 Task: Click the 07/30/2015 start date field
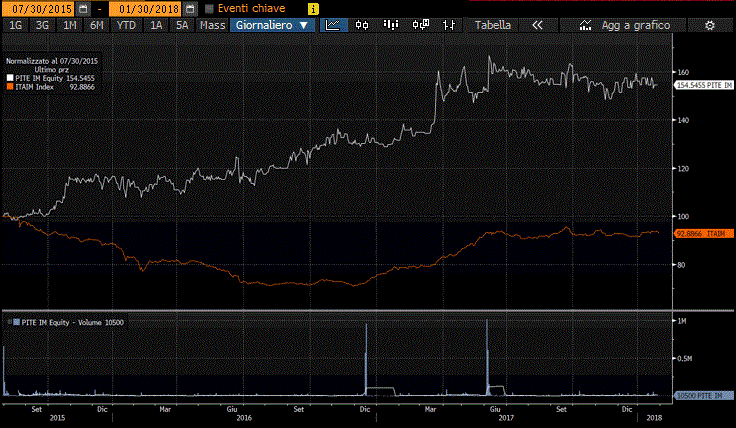pos(36,8)
